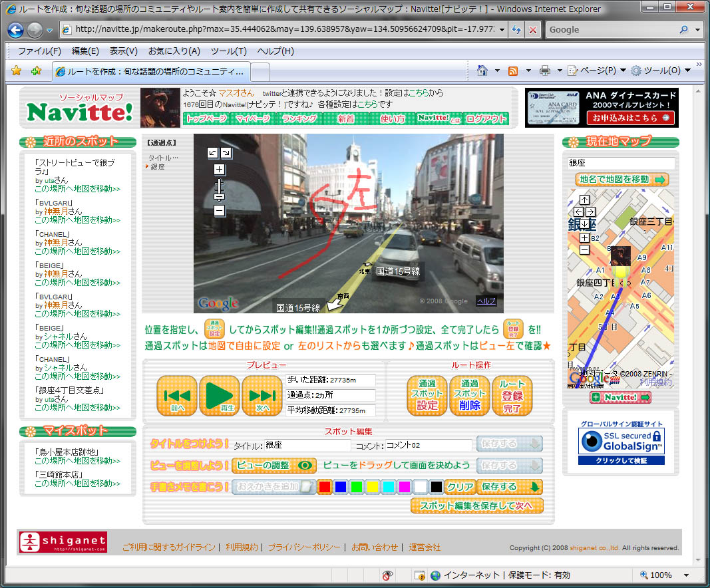The image size is (710, 588).
Task: Zoom out of the street view
Action: (220, 211)
